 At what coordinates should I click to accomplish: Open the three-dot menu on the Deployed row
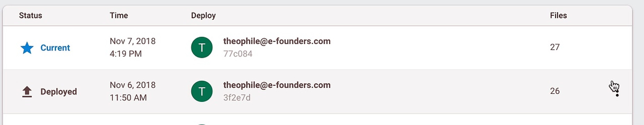click(617, 91)
